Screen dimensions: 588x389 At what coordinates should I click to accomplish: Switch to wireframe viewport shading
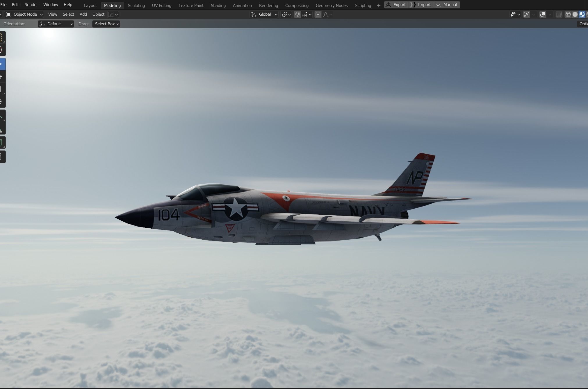click(568, 15)
